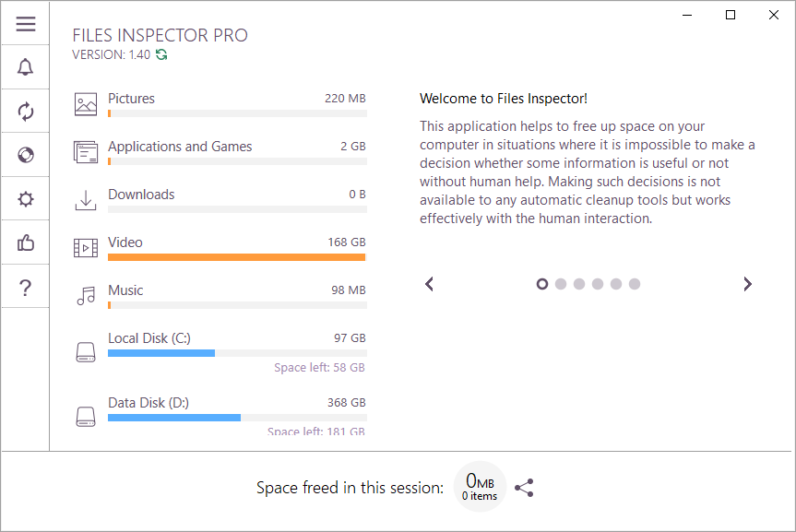Open notifications via the bell icon

coord(26,67)
